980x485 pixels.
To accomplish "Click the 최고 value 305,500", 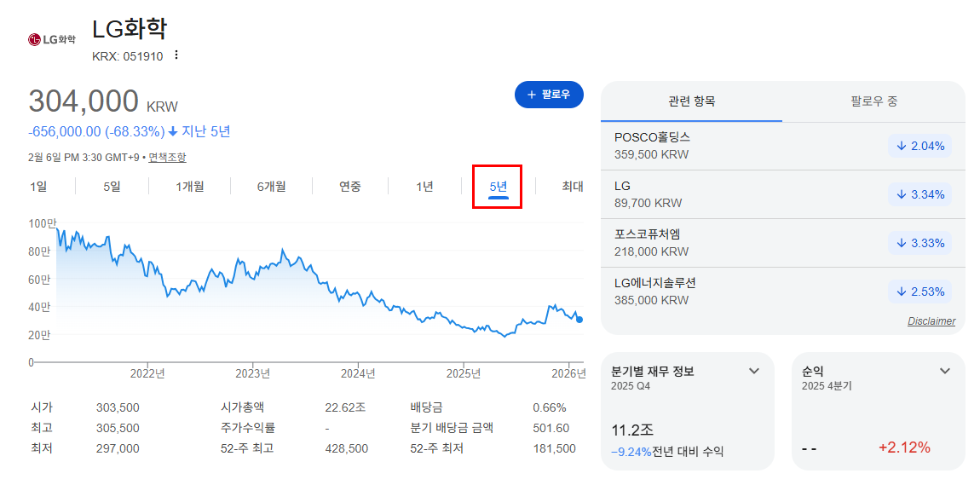I will pyautogui.click(x=118, y=428).
